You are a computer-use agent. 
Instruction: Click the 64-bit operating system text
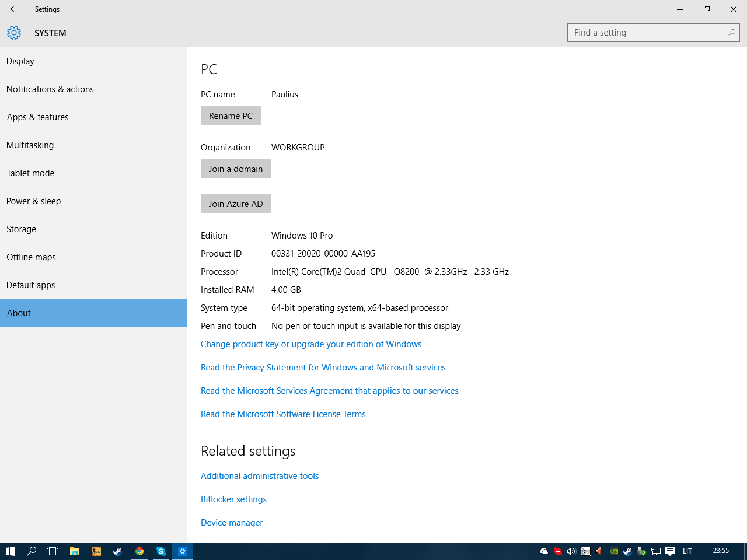(x=359, y=308)
